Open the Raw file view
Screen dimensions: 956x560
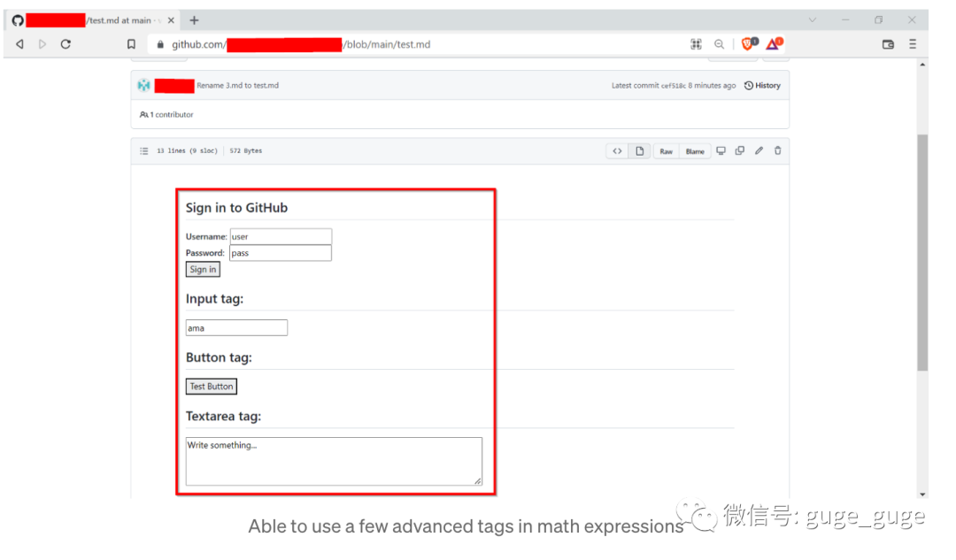pyautogui.click(x=666, y=151)
